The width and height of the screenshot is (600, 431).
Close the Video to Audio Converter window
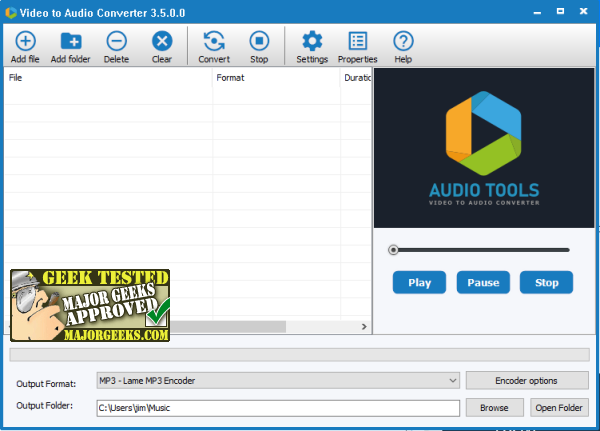(x=583, y=11)
